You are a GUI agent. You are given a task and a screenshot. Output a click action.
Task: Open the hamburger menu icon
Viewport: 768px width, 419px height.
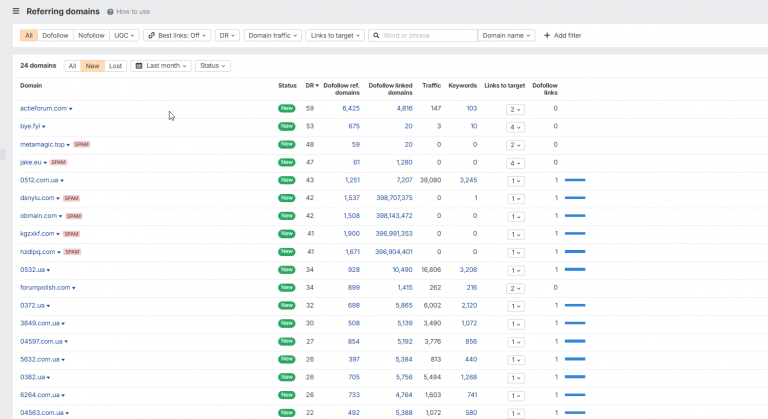[16, 11]
